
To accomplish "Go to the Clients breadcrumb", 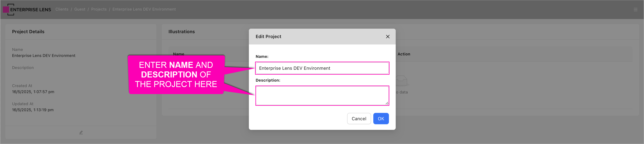I will pos(62,9).
